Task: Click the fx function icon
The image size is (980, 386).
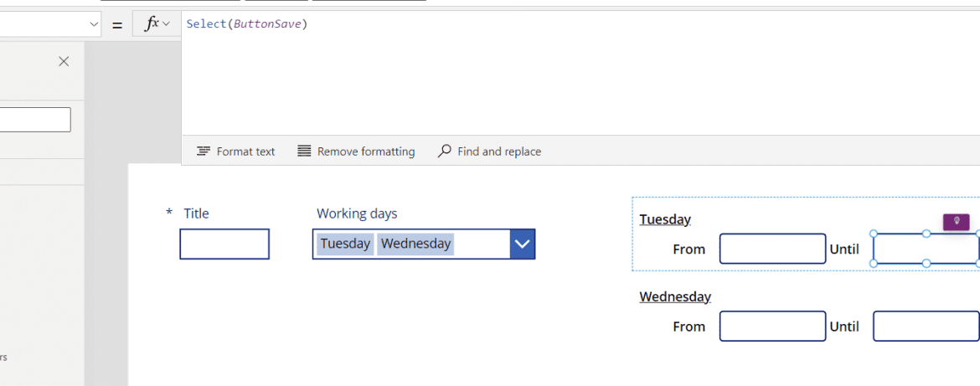Action: point(152,23)
